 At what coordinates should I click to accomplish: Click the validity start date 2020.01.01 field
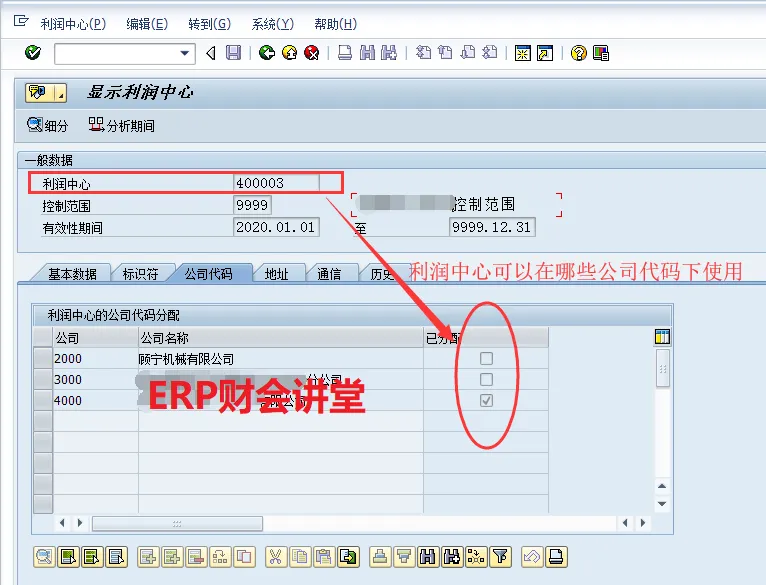tap(277, 227)
